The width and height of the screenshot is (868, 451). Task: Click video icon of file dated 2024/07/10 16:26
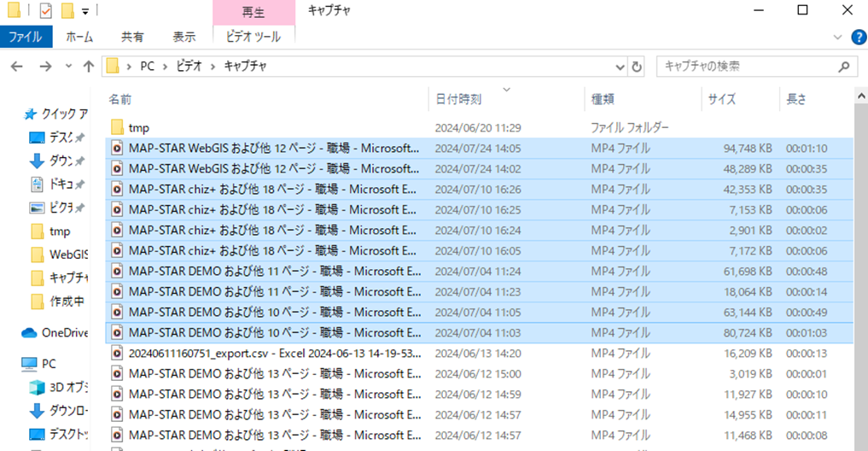(x=117, y=189)
